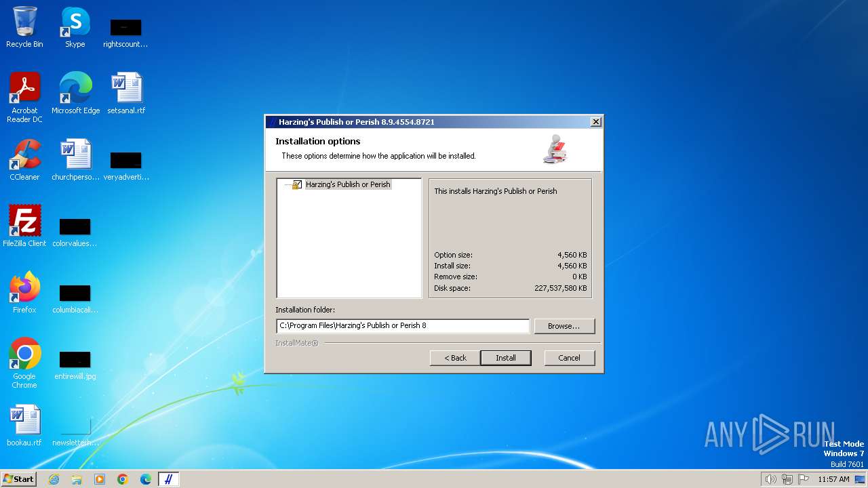Select the rightscount desktop file
The image size is (868, 488).
(x=125, y=32)
